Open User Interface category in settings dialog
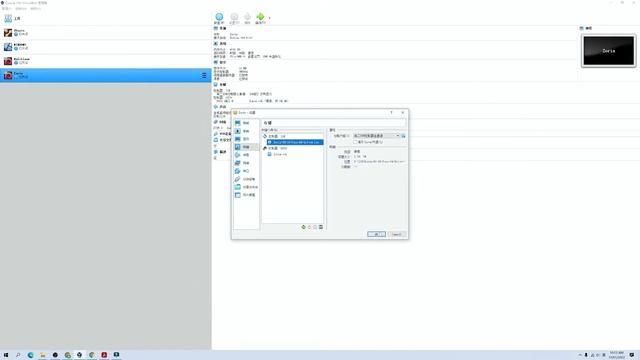Image resolution: width=640 pixels, height=360 pixels. 246,195
